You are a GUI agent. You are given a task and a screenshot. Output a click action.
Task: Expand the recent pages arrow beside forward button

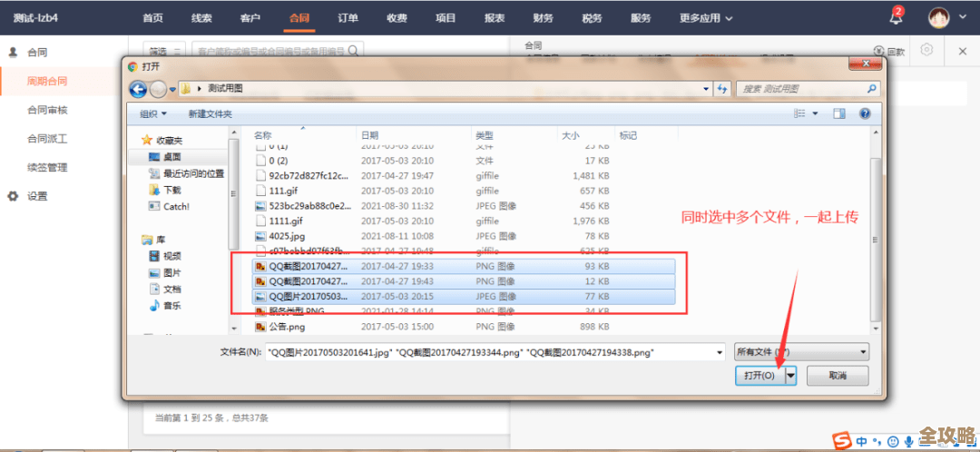coord(172,89)
